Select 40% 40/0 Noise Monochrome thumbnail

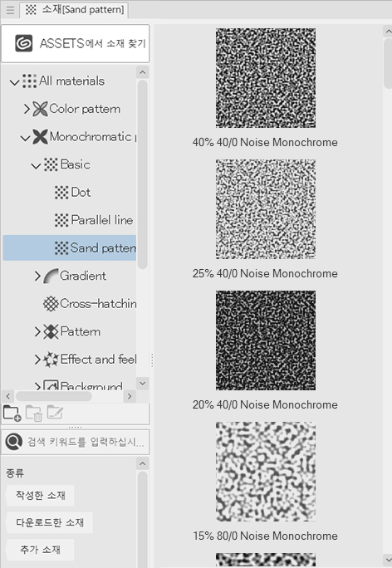[x=266, y=78]
